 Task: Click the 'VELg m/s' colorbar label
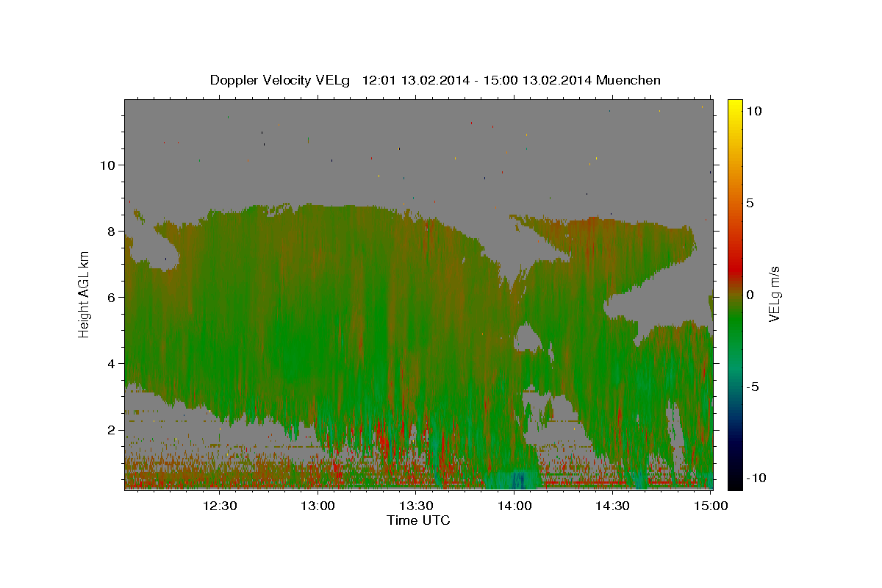click(774, 294)
